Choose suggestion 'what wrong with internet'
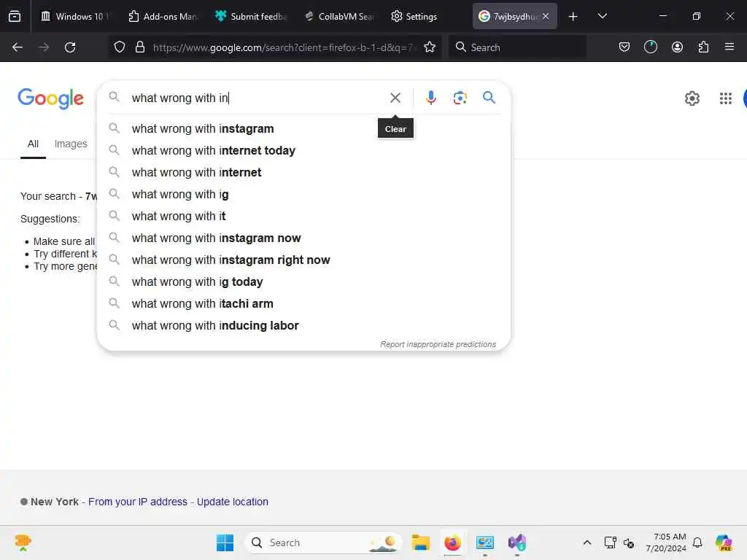 [303, 172]
